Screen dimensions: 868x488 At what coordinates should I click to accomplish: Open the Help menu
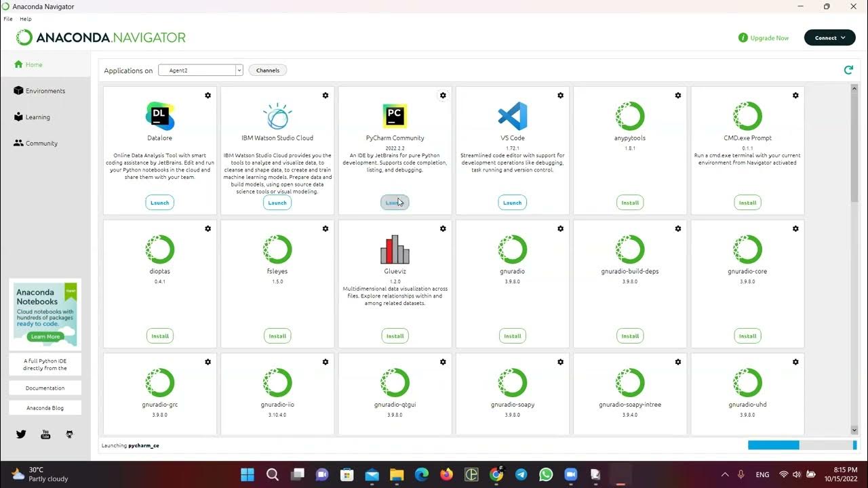pyautogui.click(x=26, y=19)
